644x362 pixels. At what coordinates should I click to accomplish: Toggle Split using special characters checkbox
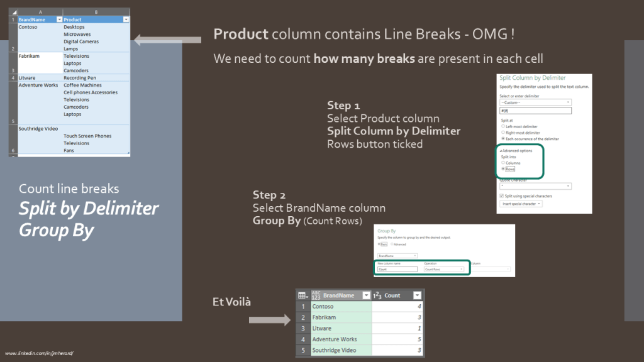[502, 196]
